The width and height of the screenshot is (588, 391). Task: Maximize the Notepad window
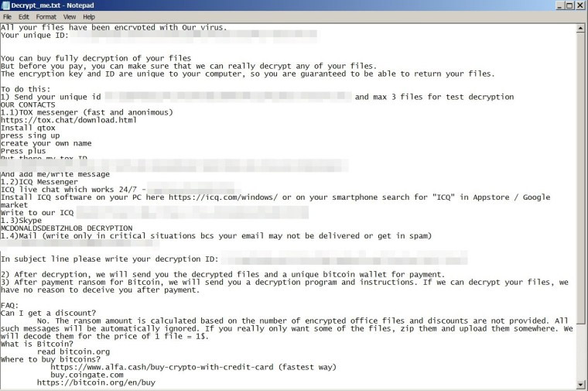(569, 5)
